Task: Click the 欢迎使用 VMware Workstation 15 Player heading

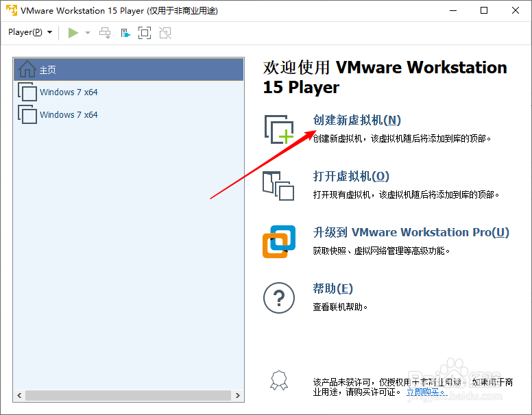Action: pos(385,77)
